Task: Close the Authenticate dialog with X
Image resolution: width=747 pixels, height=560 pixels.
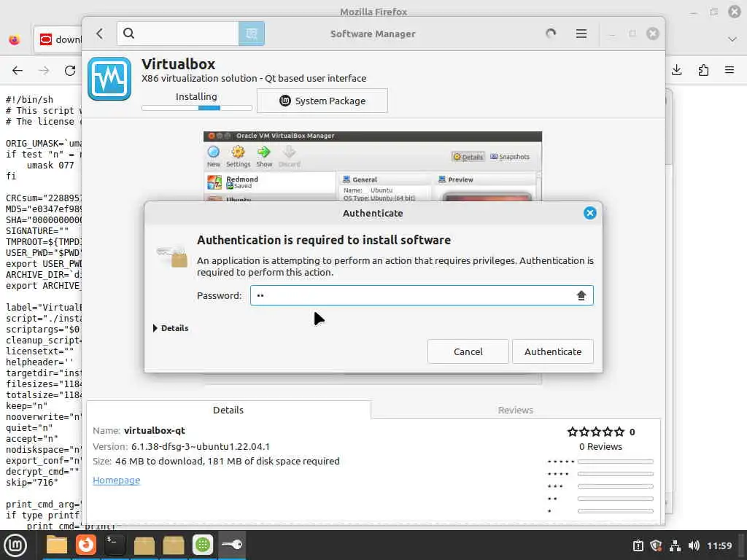Action: point(589,213)
